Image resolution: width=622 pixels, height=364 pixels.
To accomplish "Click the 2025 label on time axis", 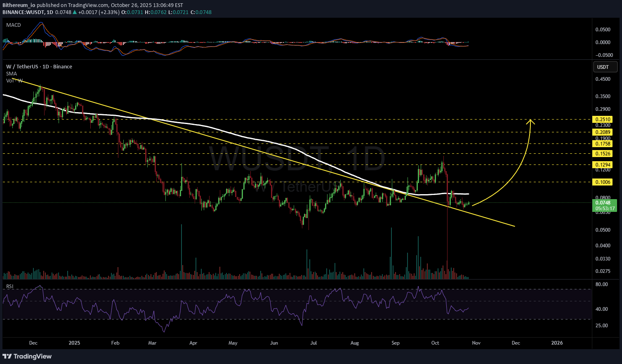I will [74, 343].
